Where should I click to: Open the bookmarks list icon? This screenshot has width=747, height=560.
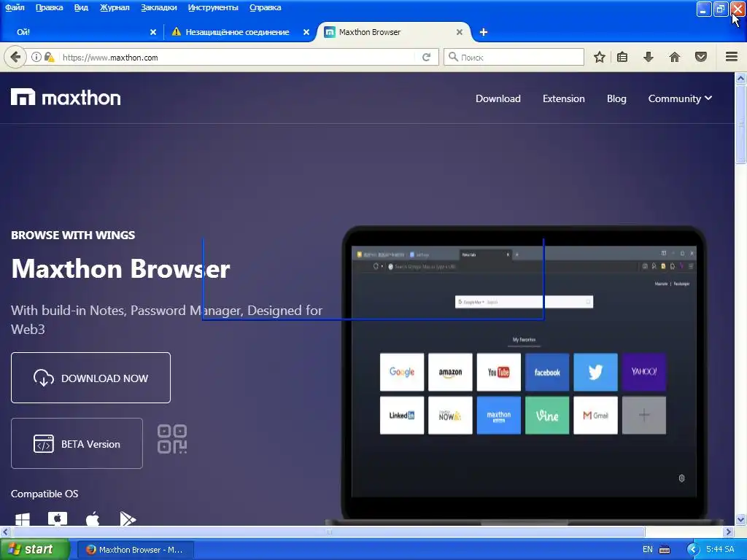[x=622, y=57]
